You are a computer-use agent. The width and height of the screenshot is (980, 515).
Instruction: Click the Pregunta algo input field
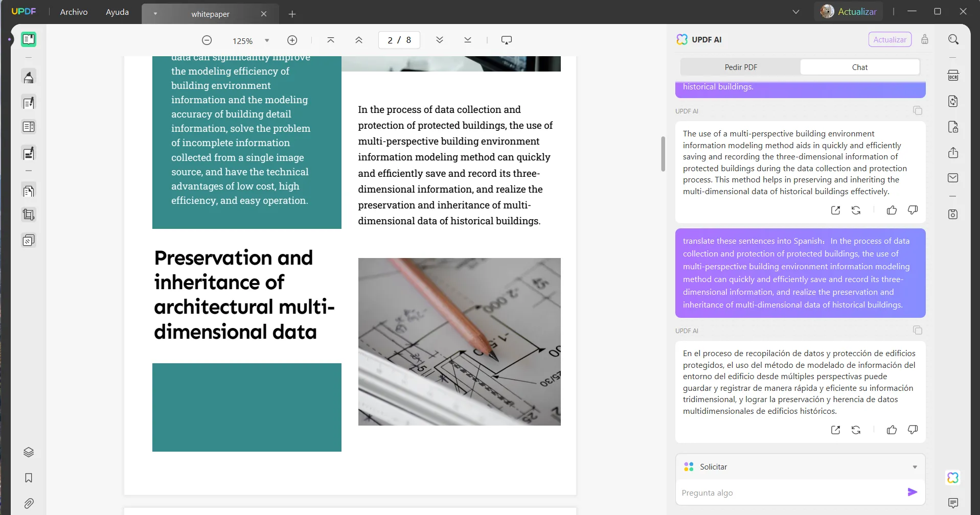pos(791,493)
